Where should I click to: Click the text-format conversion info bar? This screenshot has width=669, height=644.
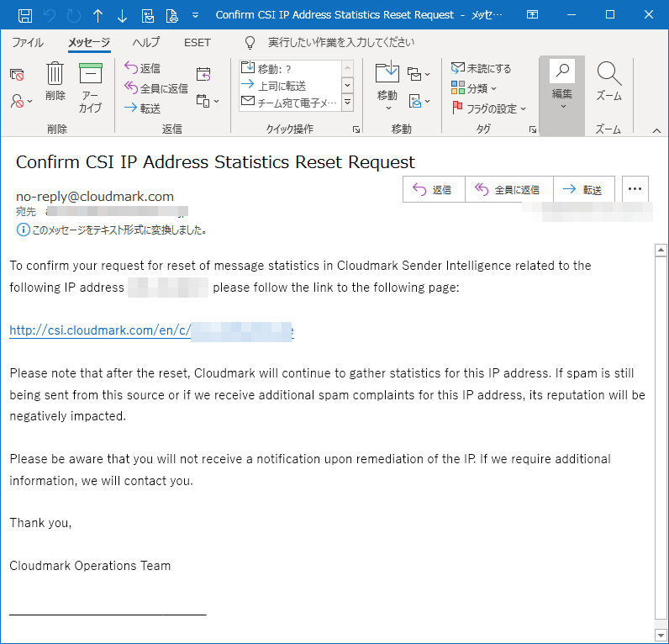coord(112,230)
